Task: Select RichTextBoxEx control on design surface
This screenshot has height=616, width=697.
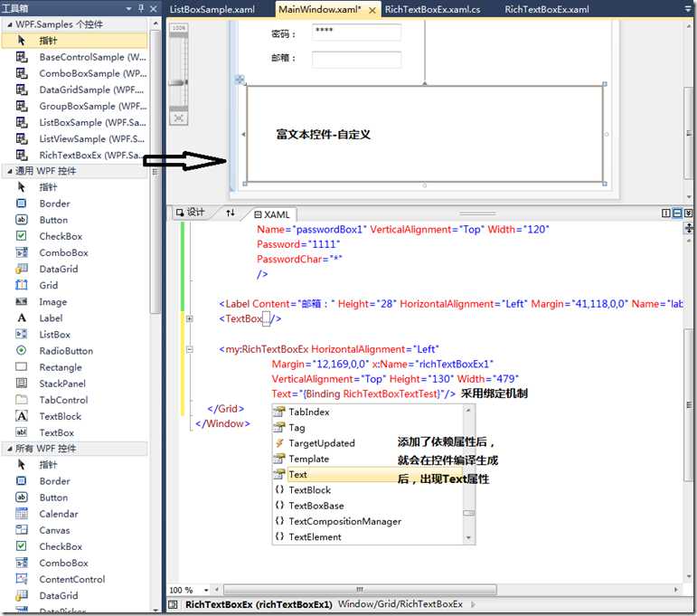Action: point(425,134)
